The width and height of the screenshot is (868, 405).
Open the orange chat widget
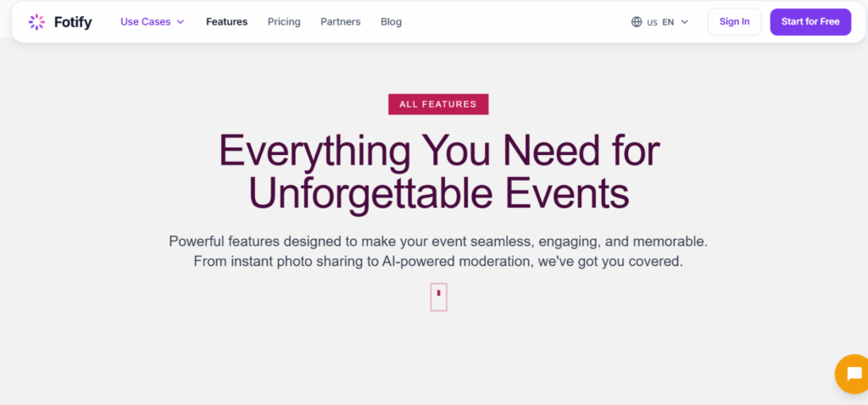click(852, 374)
